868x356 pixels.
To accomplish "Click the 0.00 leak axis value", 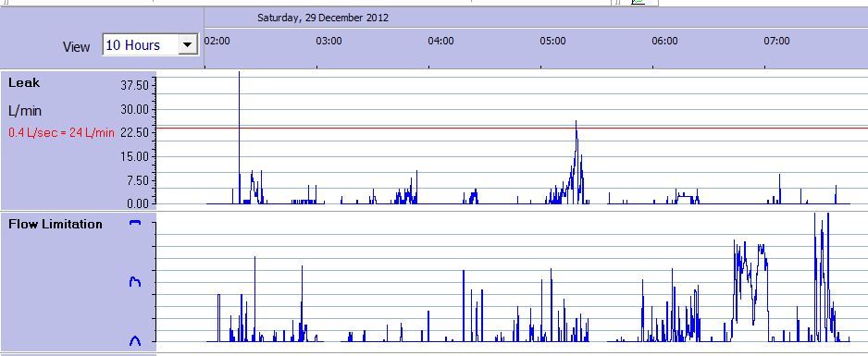I will pyautogui.click(x=137, y=203).
